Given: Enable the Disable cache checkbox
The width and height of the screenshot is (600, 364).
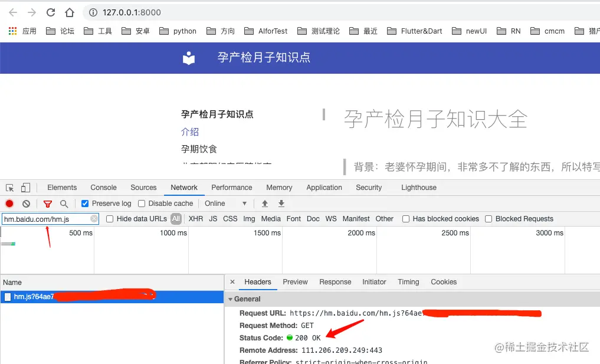Looking at the screenshot, I should [x=142, y=204].
